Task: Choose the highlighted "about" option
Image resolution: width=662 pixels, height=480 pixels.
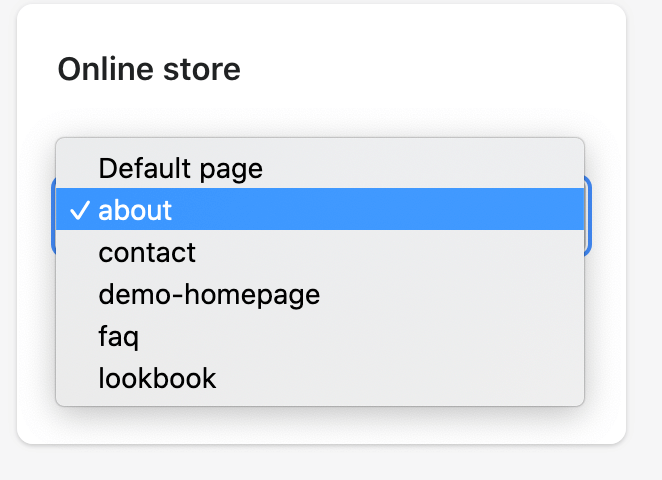Action: coord(135,210)
